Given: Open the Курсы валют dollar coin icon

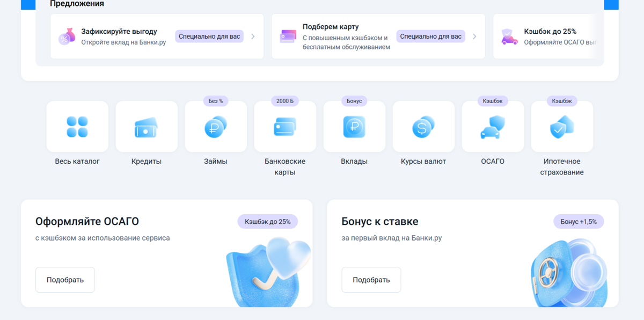Looking at the screenshot, I should 423,127.
